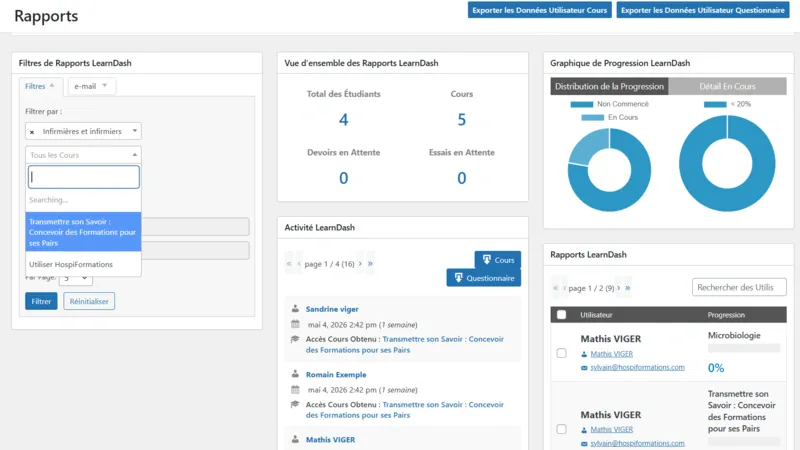Toggle Non Commencé legend swatch
This screenshot has height=450, width=800.
point(581,104)
